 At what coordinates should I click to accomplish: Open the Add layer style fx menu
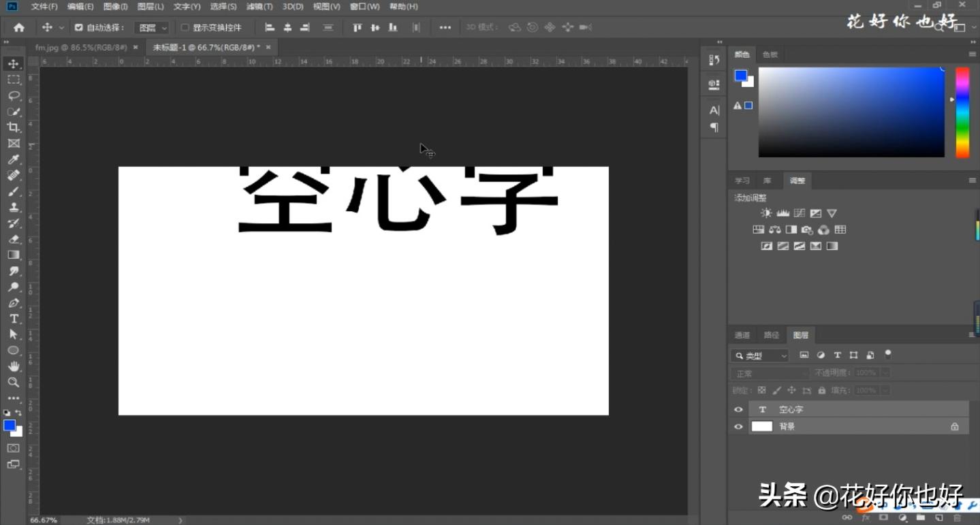[866, 518]
